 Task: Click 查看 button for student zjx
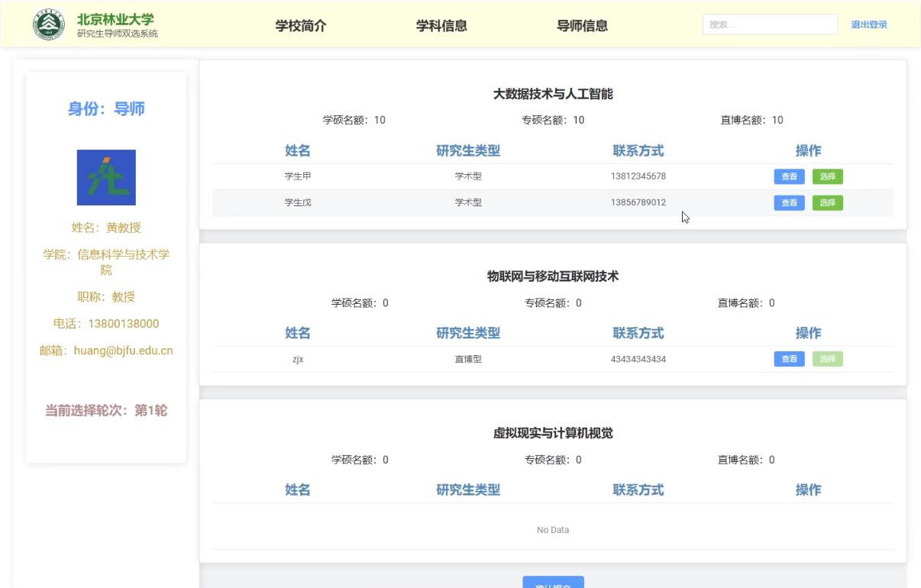pyautogui.click(x=789, y=359)
